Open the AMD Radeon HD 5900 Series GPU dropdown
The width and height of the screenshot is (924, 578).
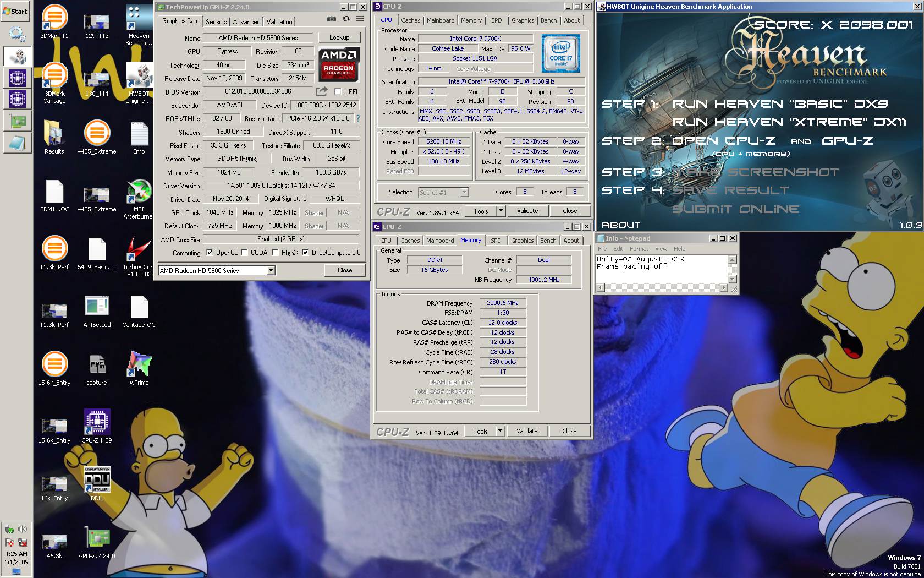click(217, 270)
